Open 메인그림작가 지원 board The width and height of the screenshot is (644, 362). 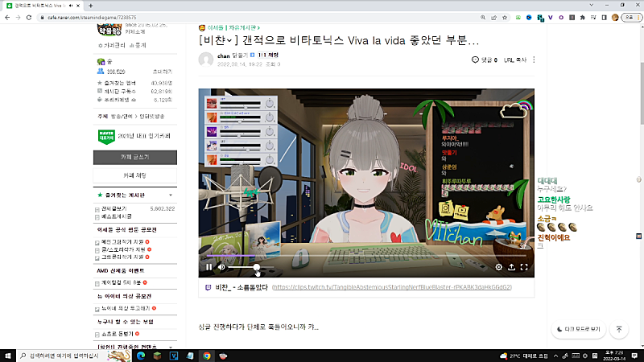pyautogui.click(x=122, y=242)
